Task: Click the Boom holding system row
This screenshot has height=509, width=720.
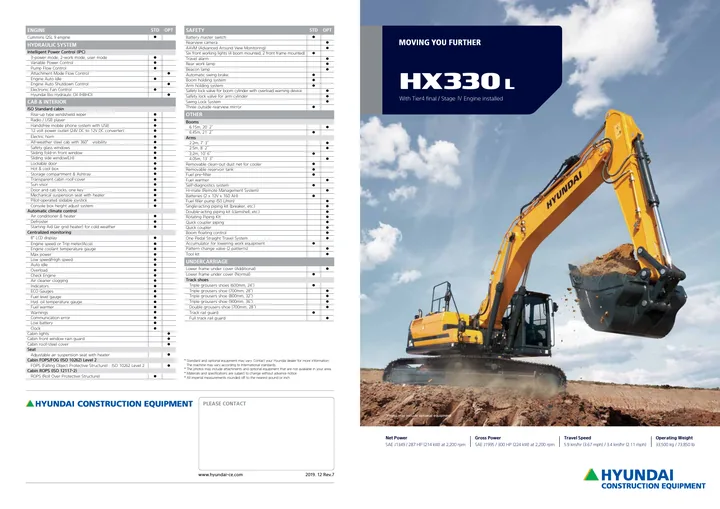Action: (259, 80)
